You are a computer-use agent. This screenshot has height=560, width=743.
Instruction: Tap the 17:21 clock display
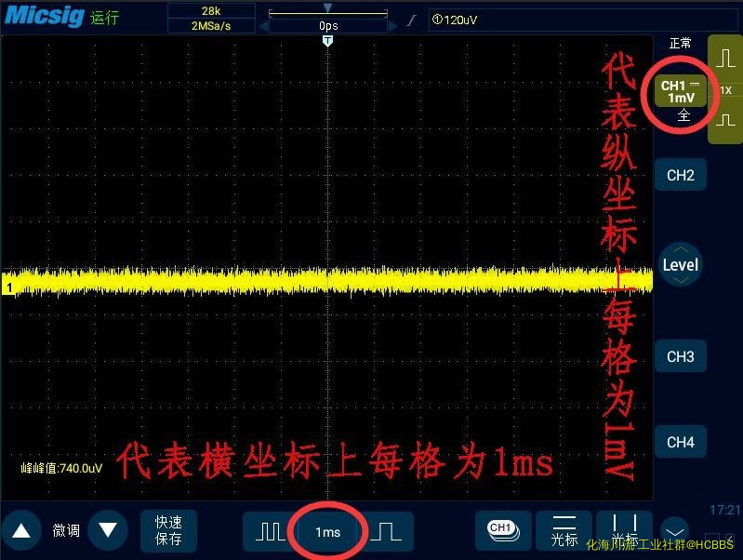tap(725, 510)
